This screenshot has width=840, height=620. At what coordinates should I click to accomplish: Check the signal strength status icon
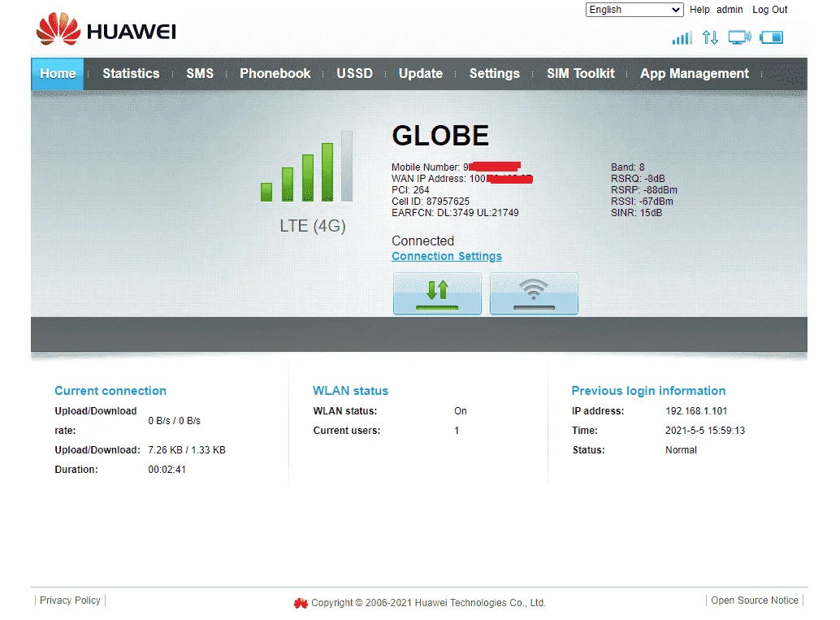point(682,37)
